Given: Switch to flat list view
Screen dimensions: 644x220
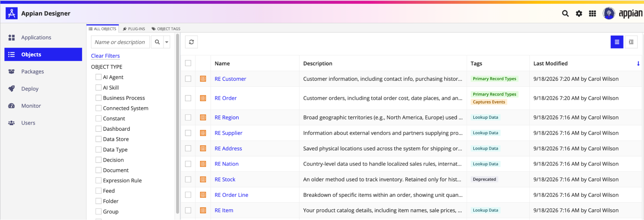Looking at the screenshot, I should (x=617, y=42).
